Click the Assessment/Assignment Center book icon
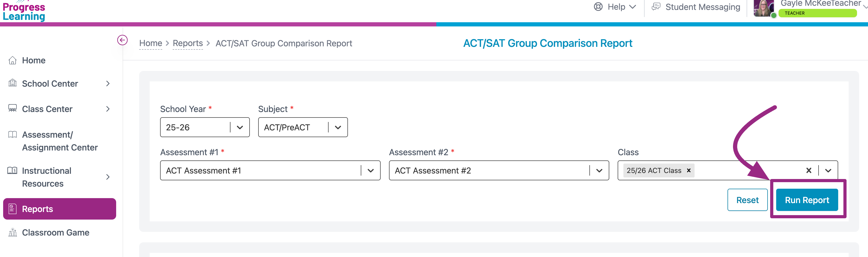The height and width of the screenshot is (257, 868). (13, 135)
